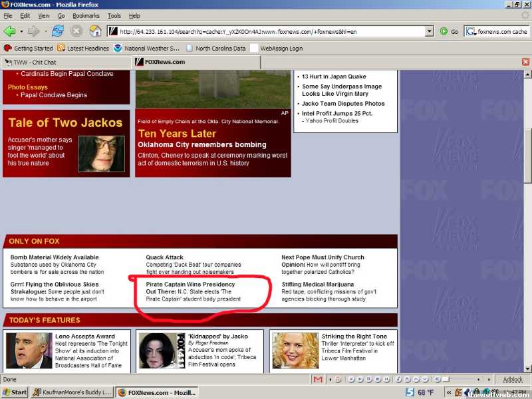The height and width of the screenshot is (399, 532).
Task: Click the Jay Leno thumbnail image
Action: click(29, 351)
